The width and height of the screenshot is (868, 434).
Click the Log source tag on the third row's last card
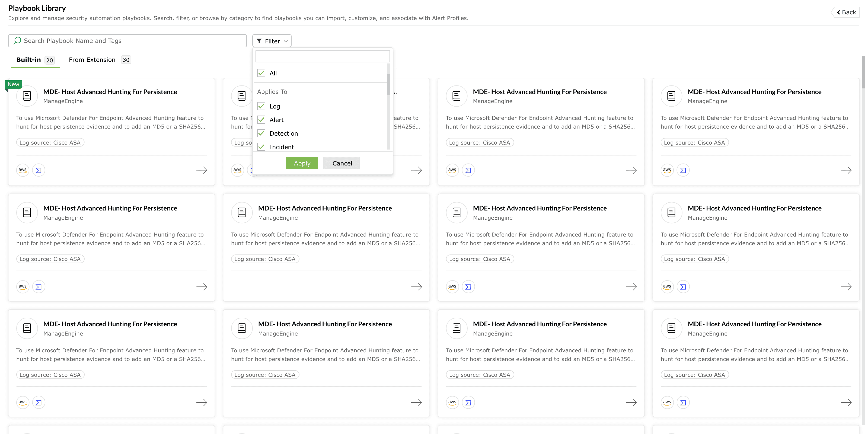[694, 375]
